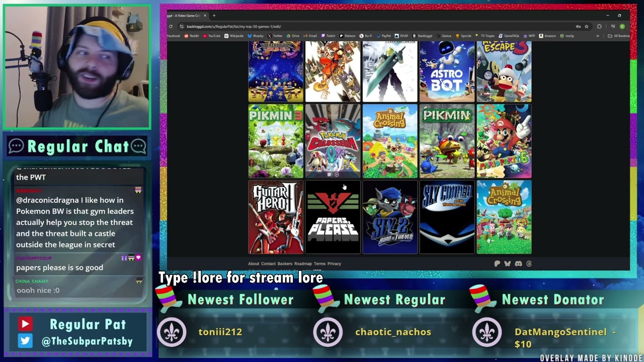
Task: Open the Google Drive bookmark
Action: click(293, 36)
